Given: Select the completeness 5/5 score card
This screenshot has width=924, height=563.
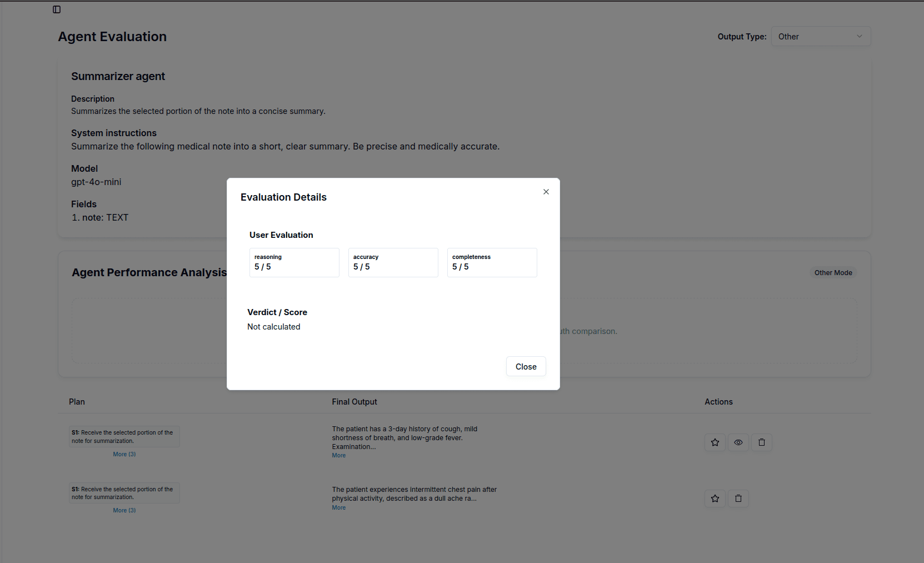Looking at the screenshot, I should [492, 262].
